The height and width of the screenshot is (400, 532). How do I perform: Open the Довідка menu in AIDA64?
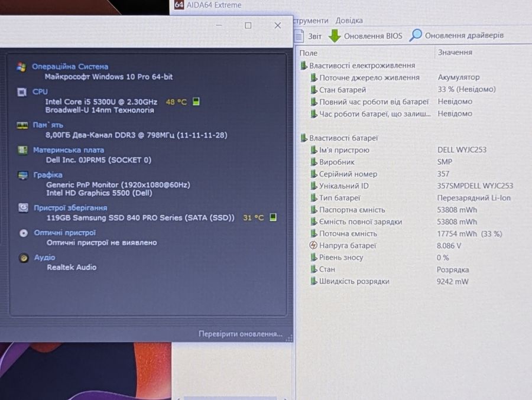(349, 21)
